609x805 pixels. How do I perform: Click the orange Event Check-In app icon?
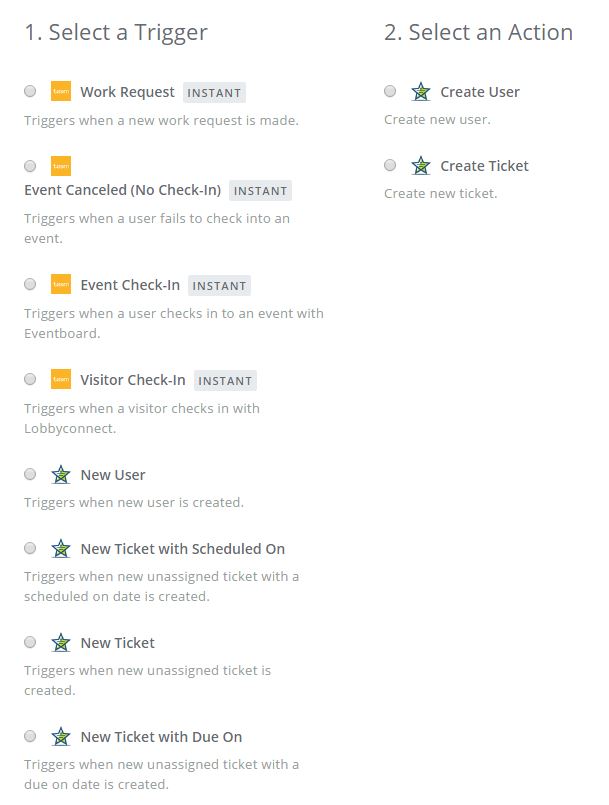pos(61,285)
